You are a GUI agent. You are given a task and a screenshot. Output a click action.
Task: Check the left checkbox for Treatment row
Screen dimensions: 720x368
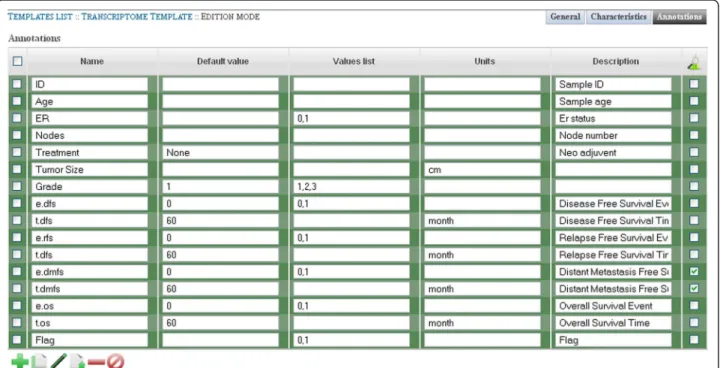click(17, 152)
